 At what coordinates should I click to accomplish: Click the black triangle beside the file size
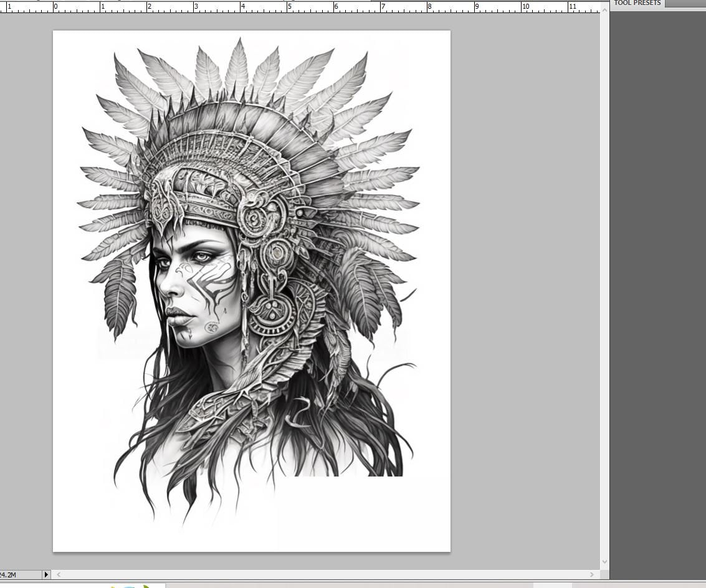coord(46,574)
